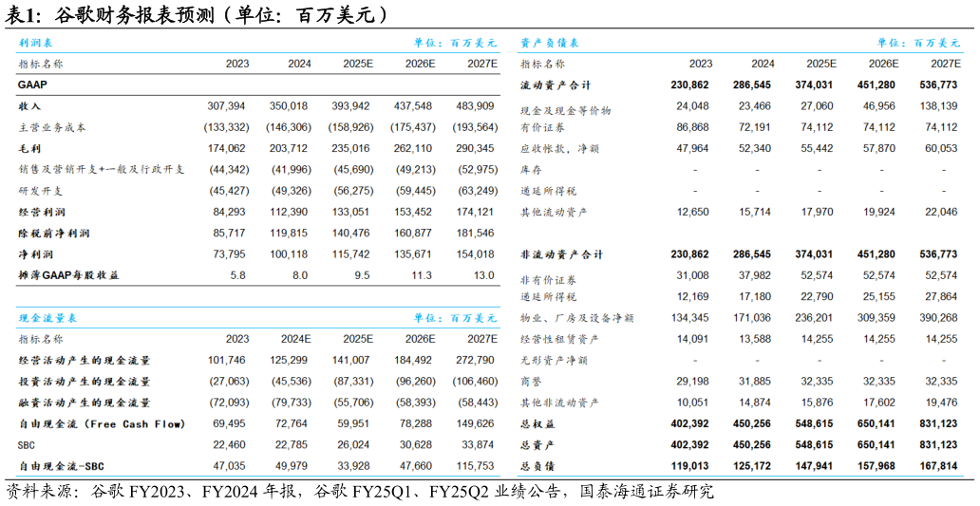Click the 其他非流动资产 row label
Image resolution: width=980 pixels, height=506 pixels.
pyautogui.click(x=560, y=403)
